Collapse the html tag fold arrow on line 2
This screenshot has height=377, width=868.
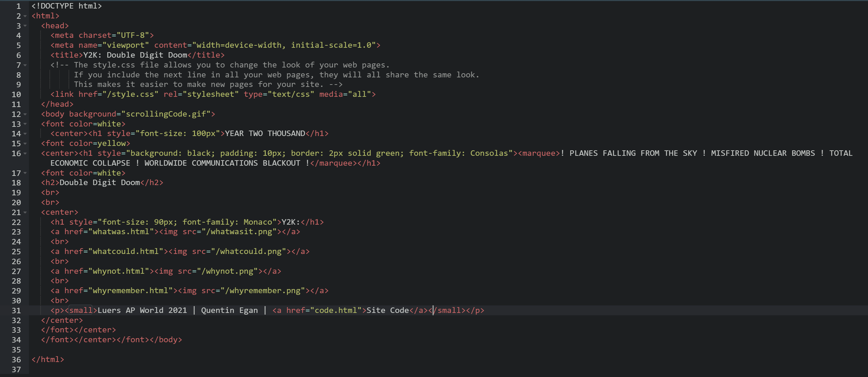pyautogui.click(x=25, y=16)
